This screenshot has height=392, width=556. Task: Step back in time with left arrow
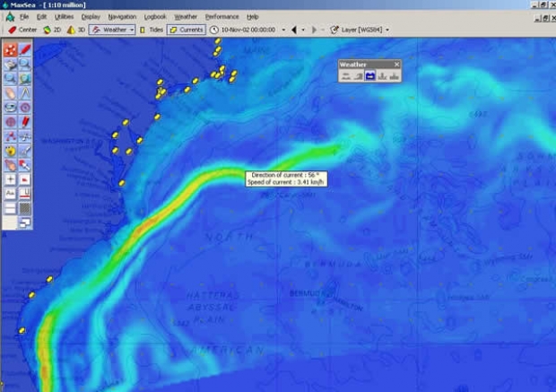294,30
